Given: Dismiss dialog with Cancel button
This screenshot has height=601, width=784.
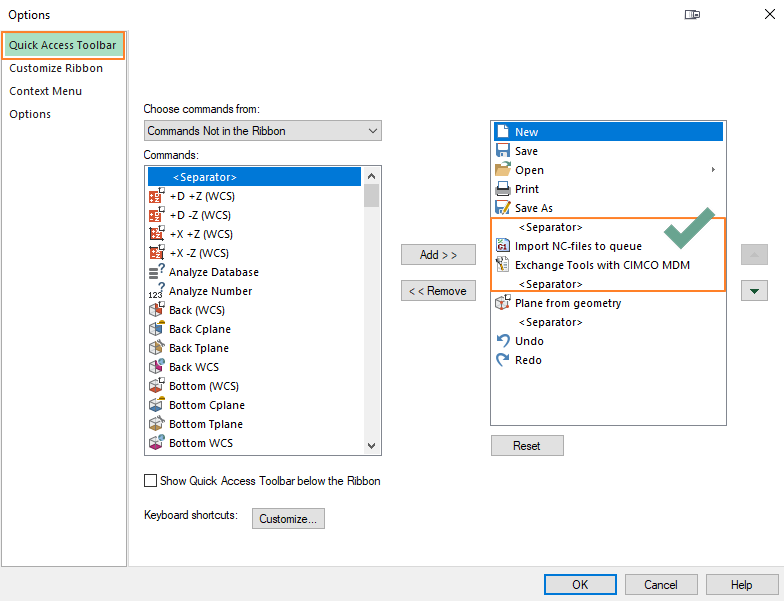Looking at the screenshot, I should 660,584.
